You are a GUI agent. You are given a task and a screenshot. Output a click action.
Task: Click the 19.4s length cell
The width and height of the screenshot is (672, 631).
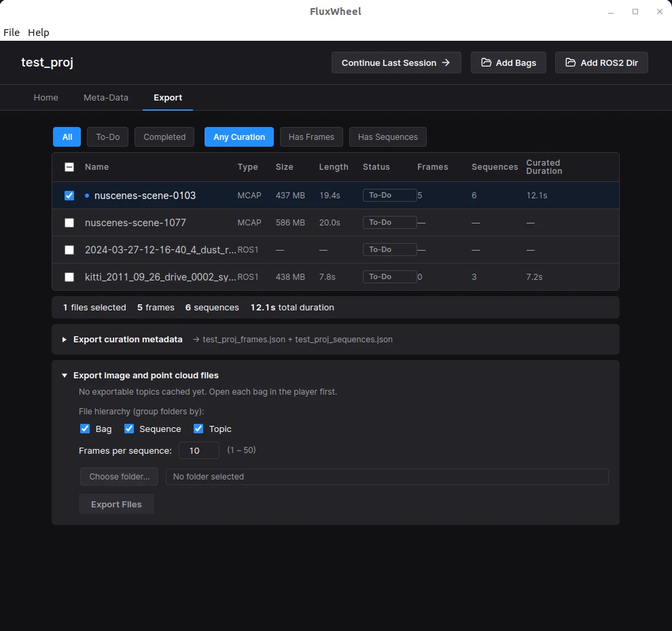point(330,196)
